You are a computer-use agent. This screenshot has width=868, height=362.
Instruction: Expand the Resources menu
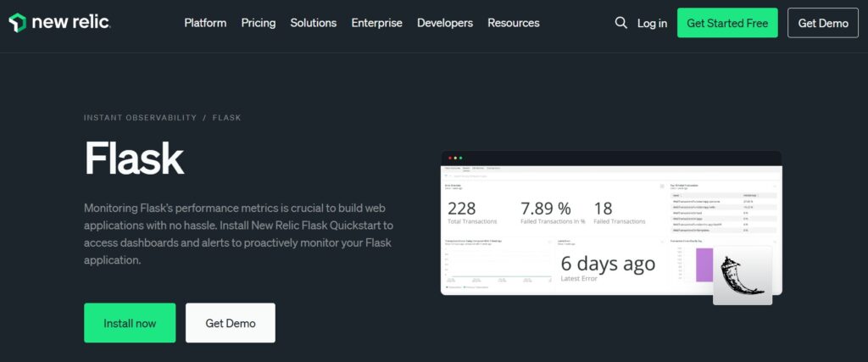[x=514, y=23]
